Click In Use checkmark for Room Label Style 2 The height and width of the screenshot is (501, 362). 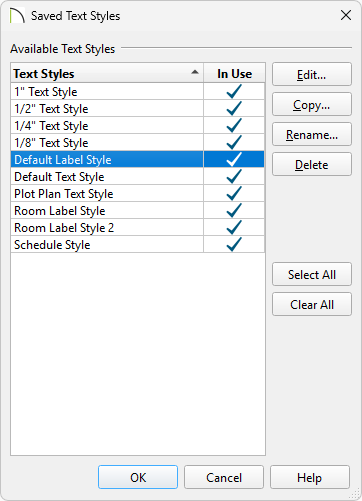click(234, 227)
